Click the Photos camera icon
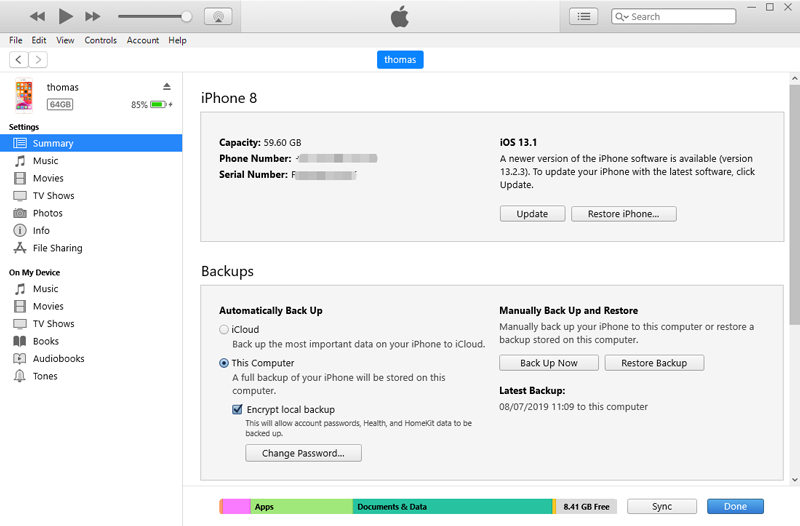Viewport: 800px width, 526px height. click(20, 213)
